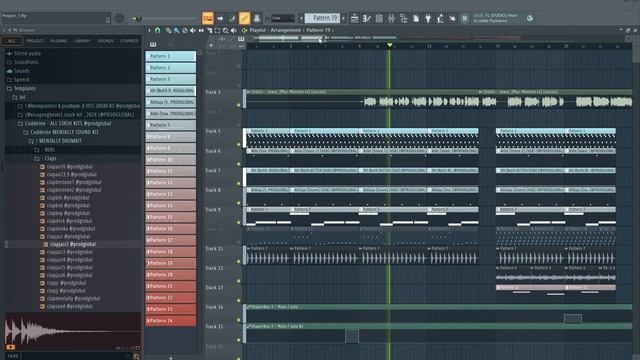Viewport: 640px width, 360px height.
Task: Toggle the picker panel icon above the pattern list
Action: coord(153,44)
